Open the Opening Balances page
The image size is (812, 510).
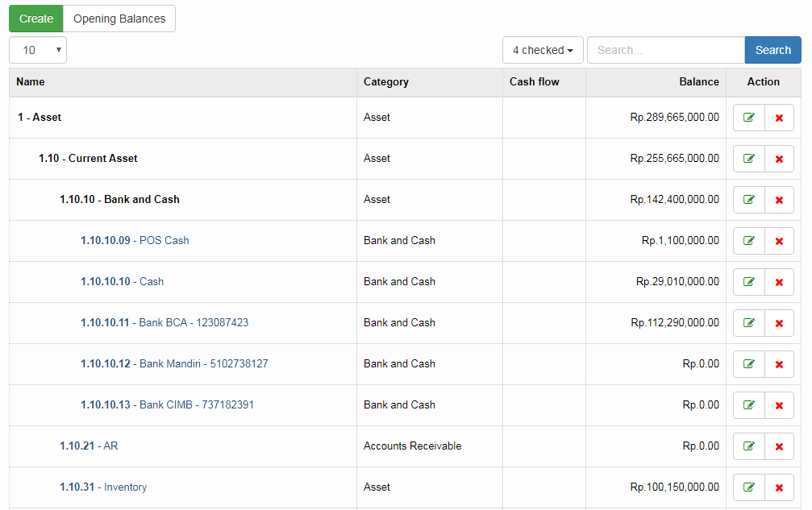pos(119,19)
